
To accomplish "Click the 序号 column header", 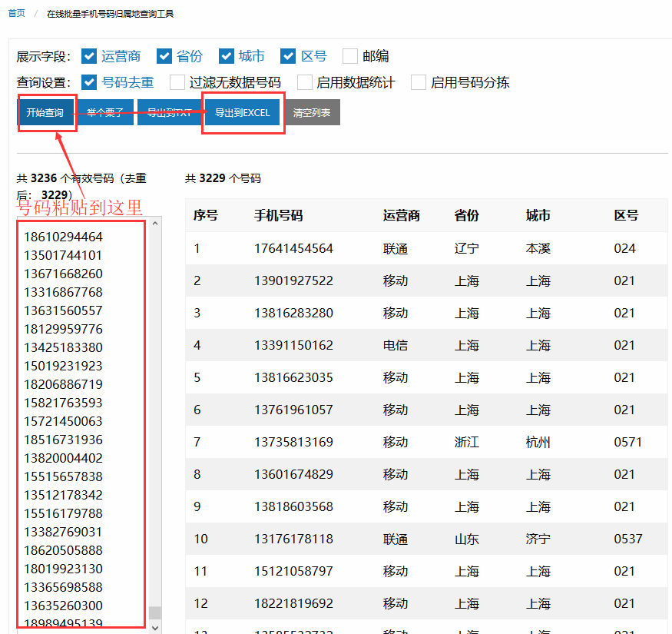I will point(206,215).
